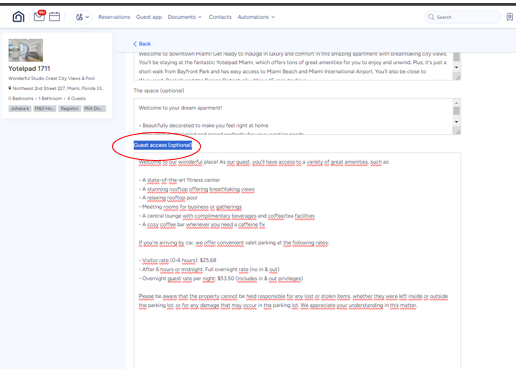Click the description text area at top
This screenshot has height=369, width=521.
[293, 66]
